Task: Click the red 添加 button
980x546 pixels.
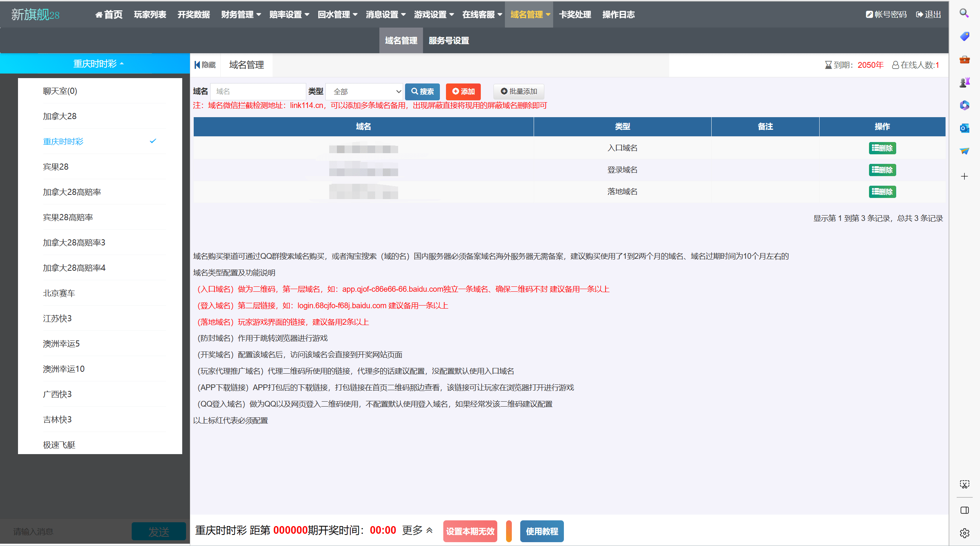Action: [463, 92]
